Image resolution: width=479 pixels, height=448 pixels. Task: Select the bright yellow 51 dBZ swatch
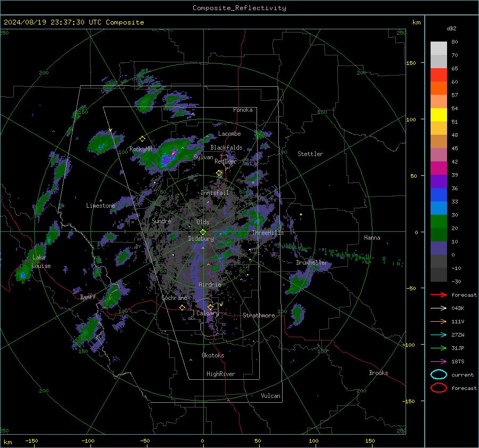439,115
